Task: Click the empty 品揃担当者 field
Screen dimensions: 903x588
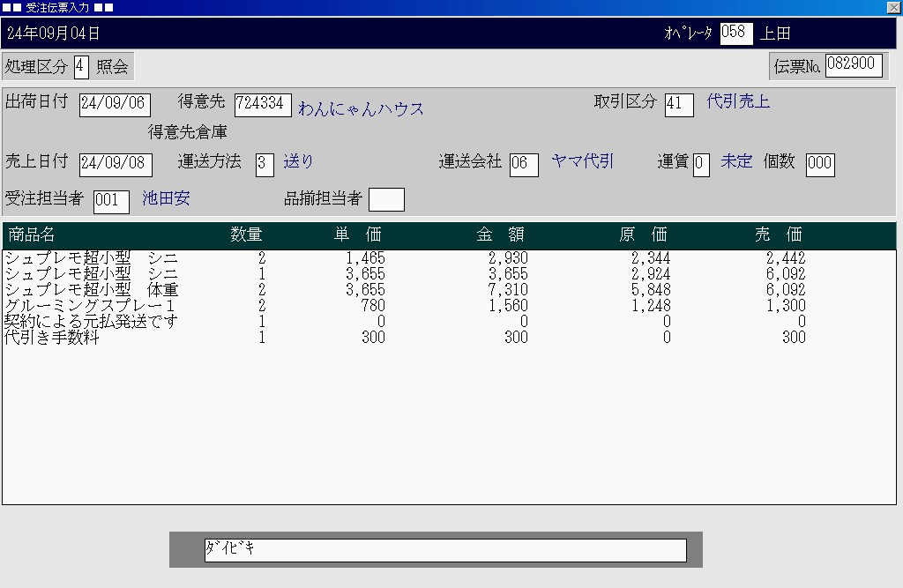Action: 386,200
